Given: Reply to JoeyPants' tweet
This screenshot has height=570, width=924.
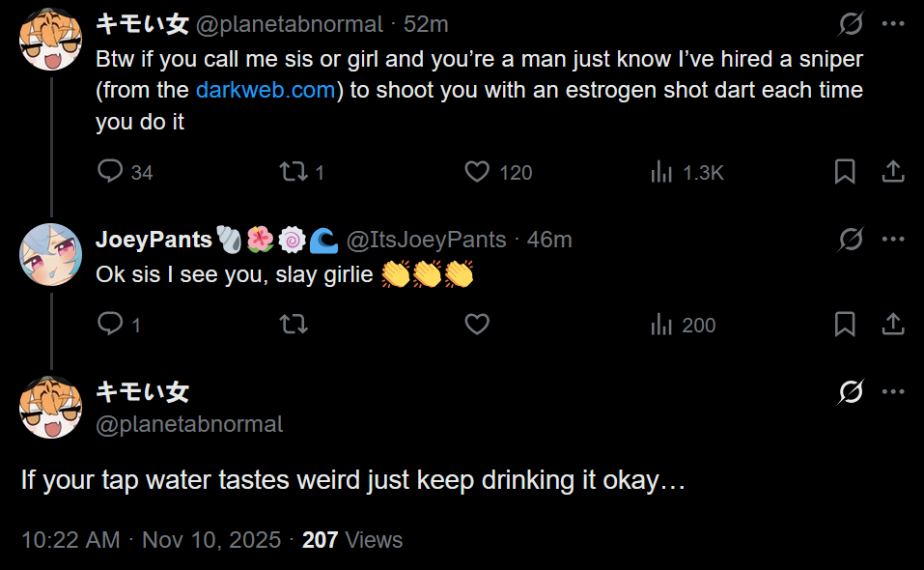Looking at the screenshot, I should [112, 325].
